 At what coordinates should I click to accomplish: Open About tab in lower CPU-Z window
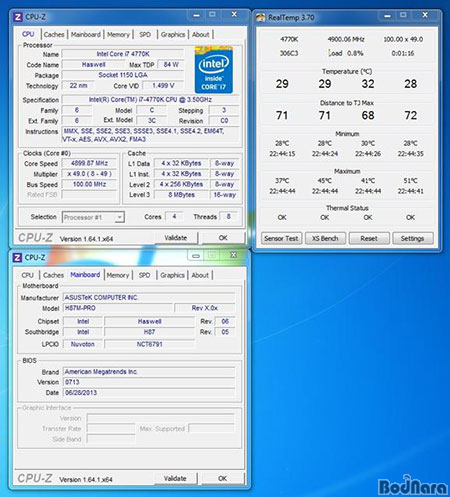point(200,275)
